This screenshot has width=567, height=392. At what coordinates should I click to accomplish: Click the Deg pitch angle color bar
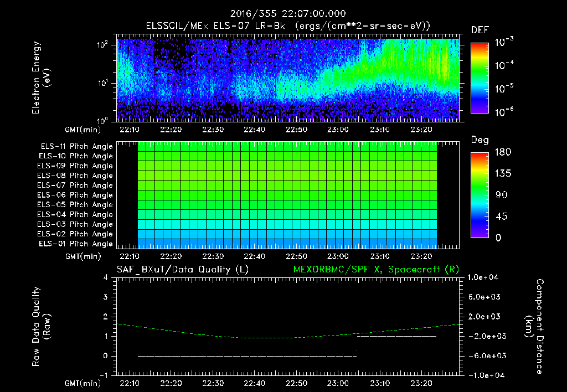click(480, 195)
